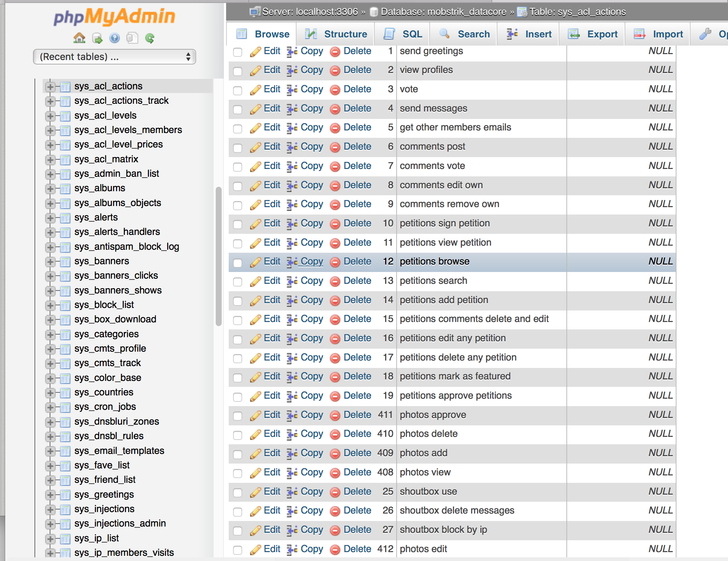Click the mobstrik_datacore database breadcrumb
Viewport: 728px width, 561px height.
443,12
